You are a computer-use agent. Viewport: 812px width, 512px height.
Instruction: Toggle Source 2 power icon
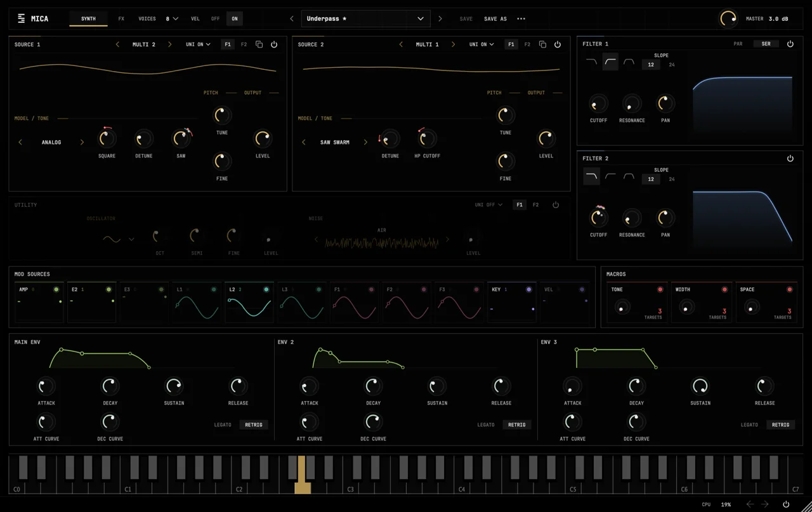pyautogui.click(x=558, y=44)
